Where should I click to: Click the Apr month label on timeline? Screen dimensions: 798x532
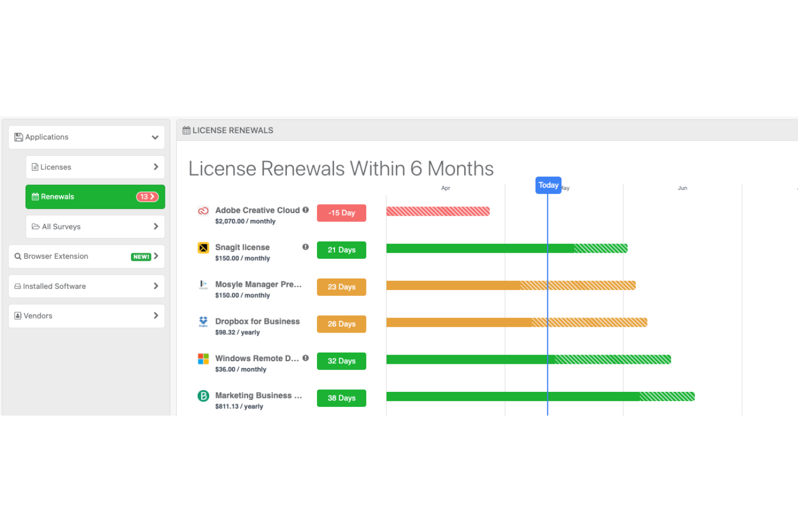[x=445, y=188]
